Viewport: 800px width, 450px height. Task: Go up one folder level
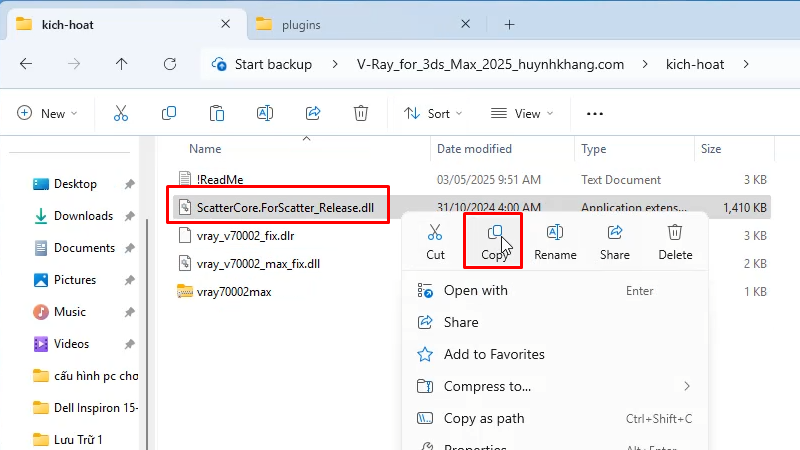[x=121, y=64]
